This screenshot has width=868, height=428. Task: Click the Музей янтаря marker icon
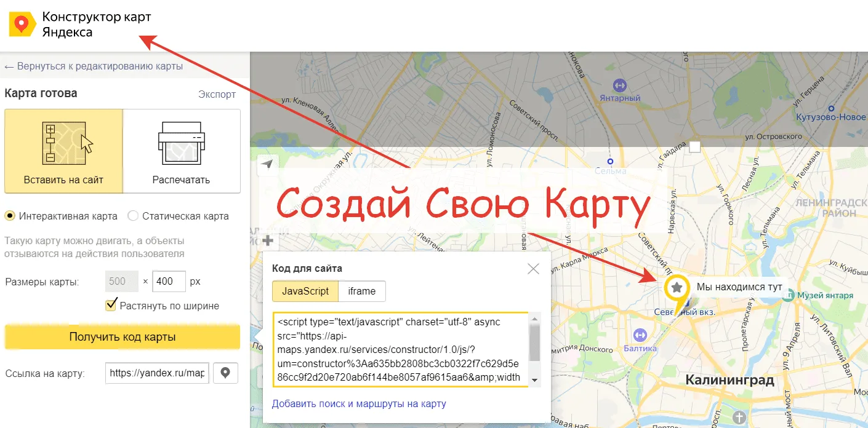click(x=788, y=295)
